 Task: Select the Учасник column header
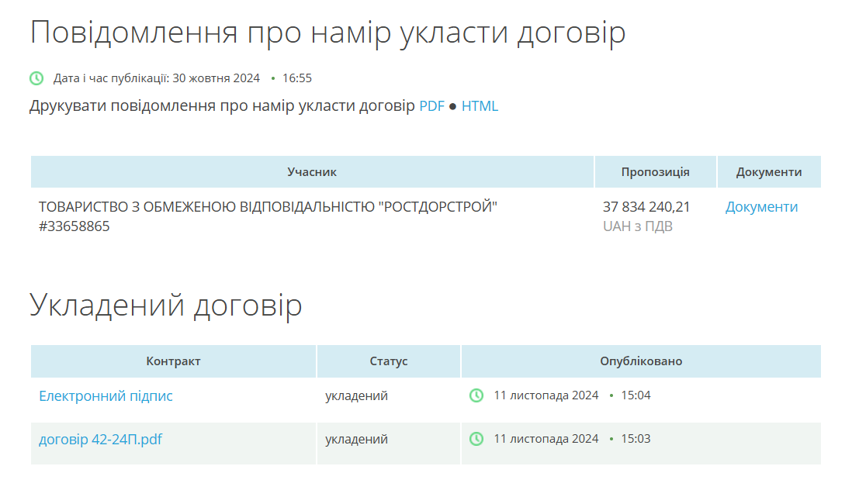pyautogui.click(x=311, y=171)
